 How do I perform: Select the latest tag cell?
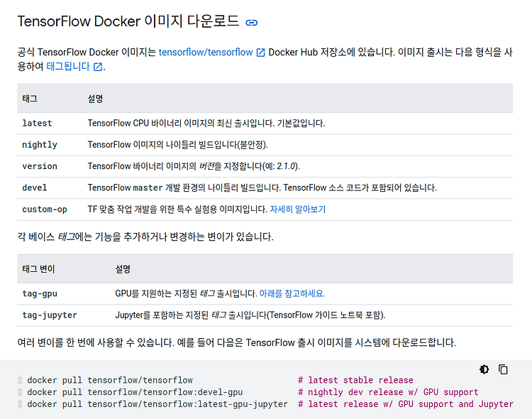37,123
